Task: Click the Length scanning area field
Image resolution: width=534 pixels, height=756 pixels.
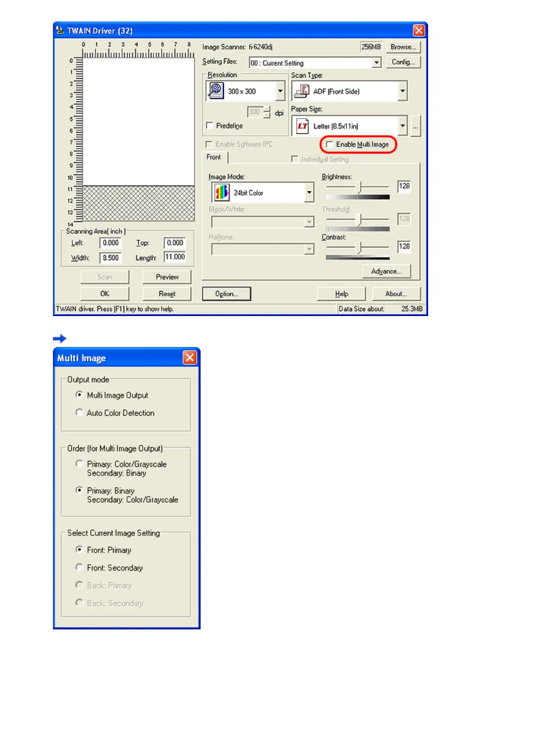Action: point(175,257)
